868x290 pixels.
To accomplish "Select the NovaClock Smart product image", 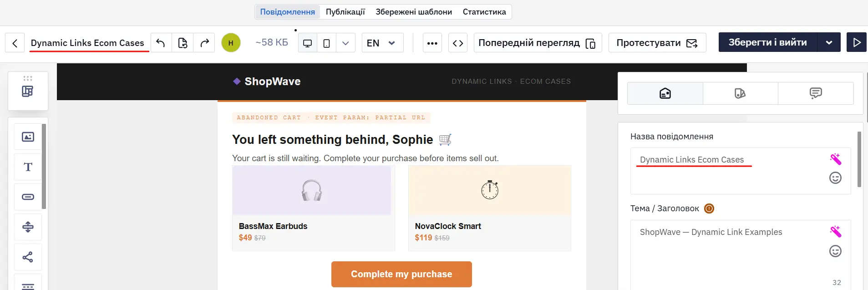I will 490,190.
